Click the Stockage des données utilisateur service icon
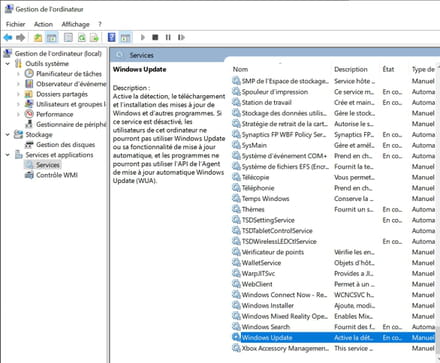The image size is (440, 363). tap(236, 113)
